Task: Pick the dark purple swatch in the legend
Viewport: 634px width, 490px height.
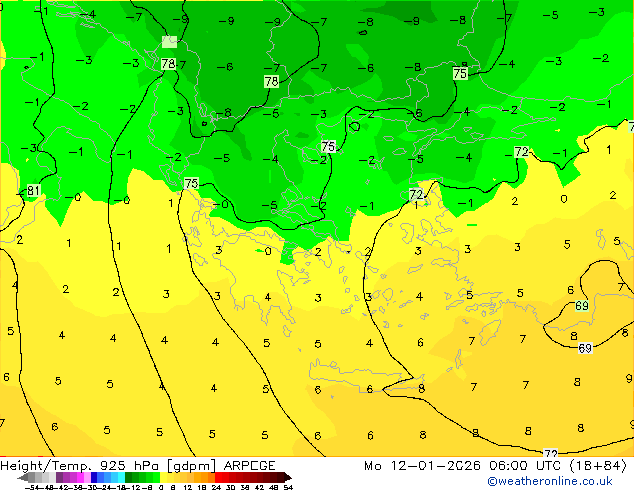Action: (x=59, y=477)
